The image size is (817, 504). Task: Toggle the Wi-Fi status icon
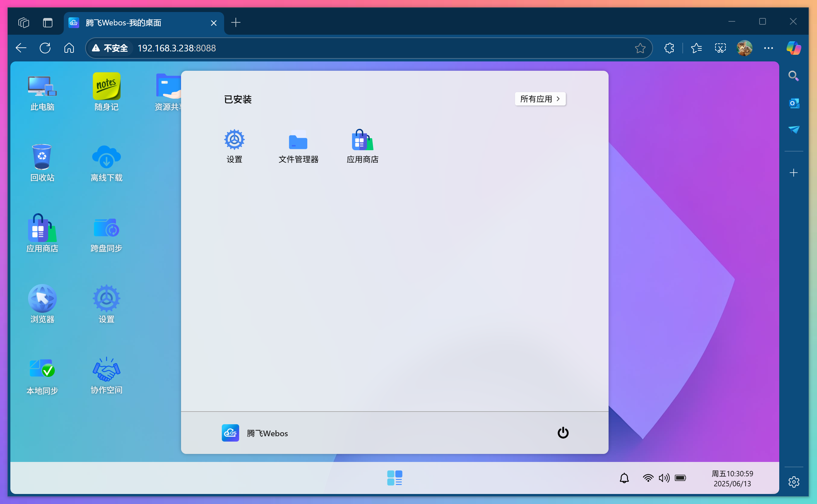click(x=647, y=478)
